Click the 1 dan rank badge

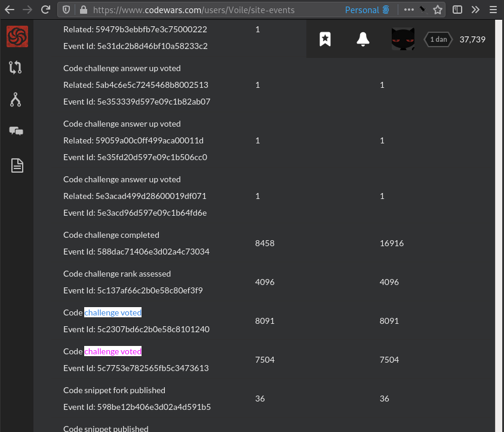438,39
